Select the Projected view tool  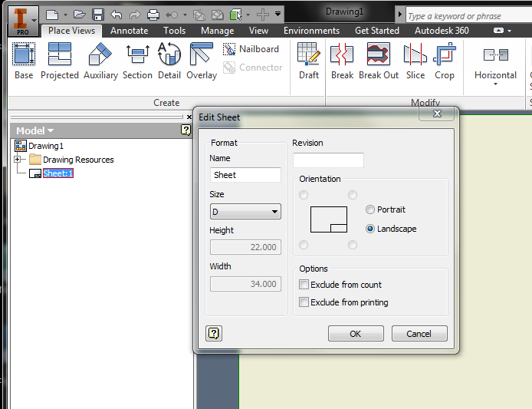pos(59,61)
